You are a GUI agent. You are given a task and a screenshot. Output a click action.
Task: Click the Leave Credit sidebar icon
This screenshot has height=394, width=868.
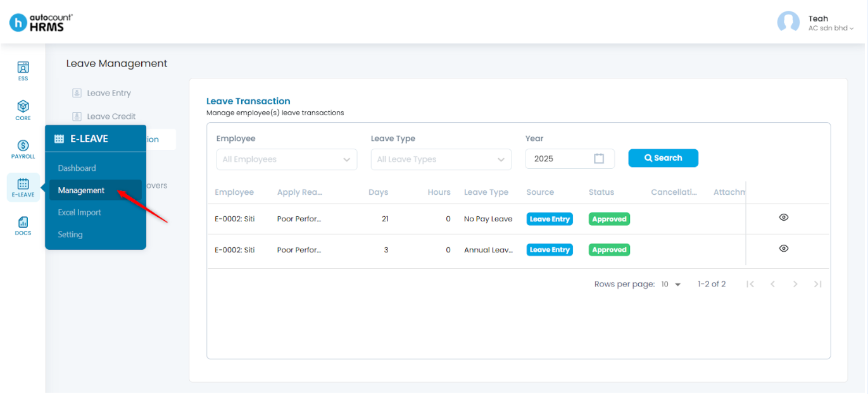click(x=77, y=116)
